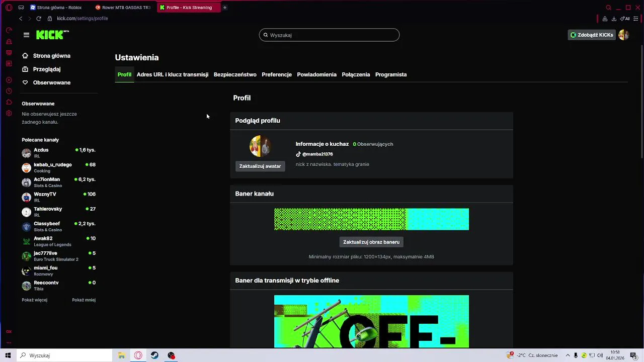The width and height of the screenshot is (644, 362).
Task: Open the settings gear in Opera sidebar
Action: [x=9, y=114]
